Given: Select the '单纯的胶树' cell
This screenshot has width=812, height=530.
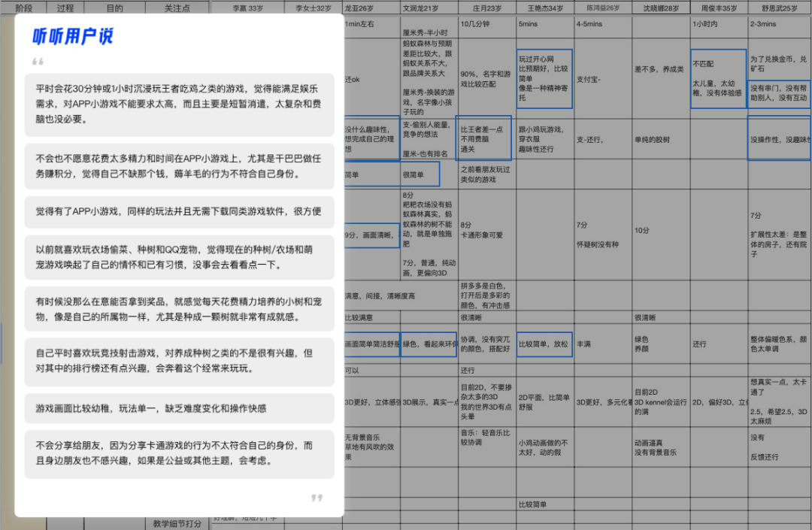Looking at the screenshot, I should (x=662, y=139).
